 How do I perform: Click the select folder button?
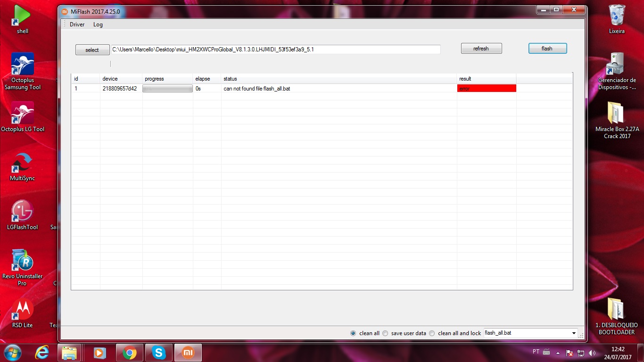[92, 50]
